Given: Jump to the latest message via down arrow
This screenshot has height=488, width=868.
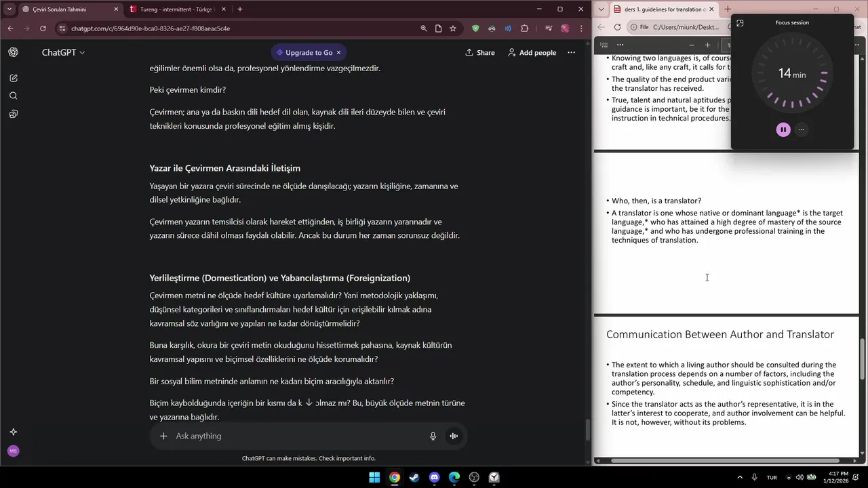Looking at the screenshot, I should (x=309, y=402).
